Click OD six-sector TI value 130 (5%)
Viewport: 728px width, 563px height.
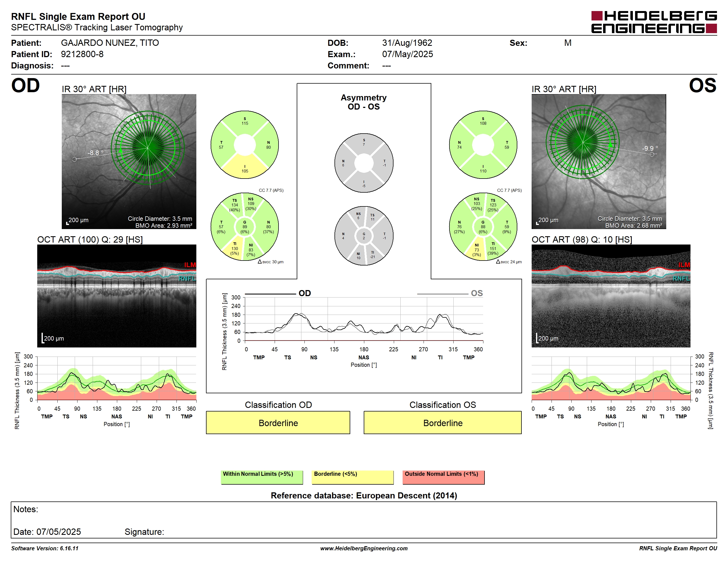tap(235, 249)
